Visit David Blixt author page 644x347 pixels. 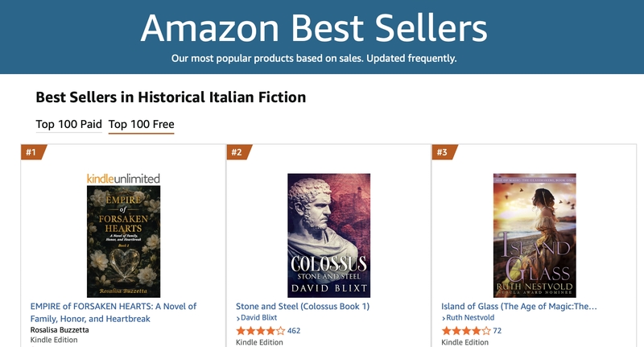pyautogui.click(x=258, y=317)
